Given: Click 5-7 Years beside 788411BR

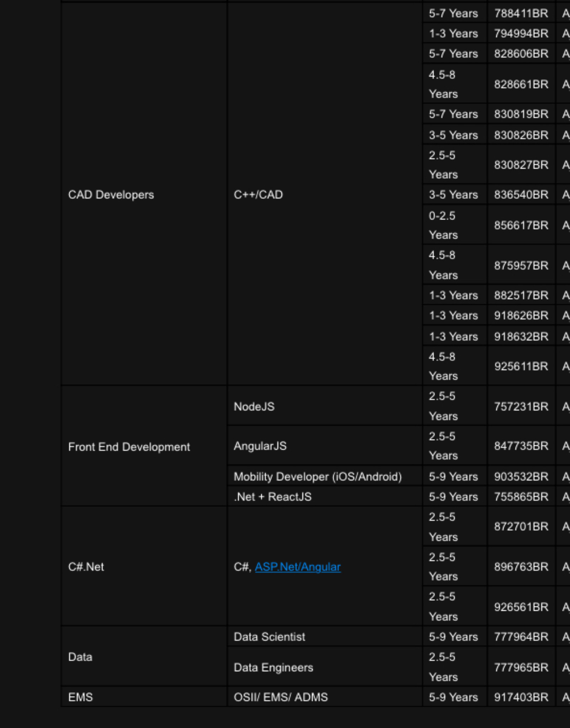Looking at the screenshot, I should (454, 14).
